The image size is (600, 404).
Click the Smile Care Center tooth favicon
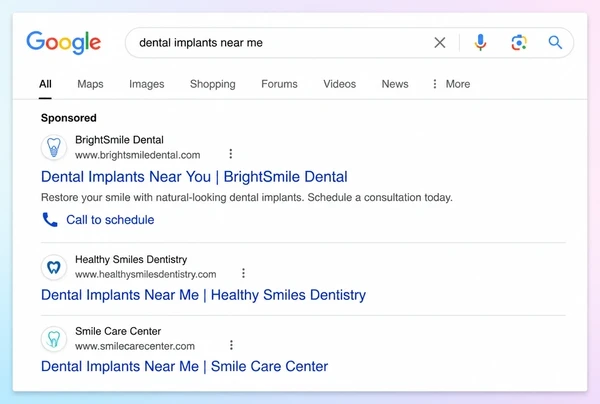54,339
